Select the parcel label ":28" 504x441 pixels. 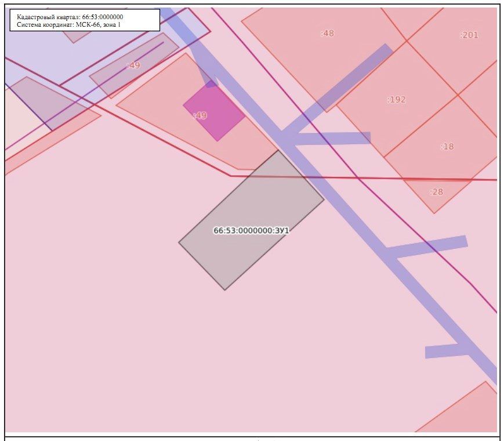pyautogui.click(x=436, y=192)
